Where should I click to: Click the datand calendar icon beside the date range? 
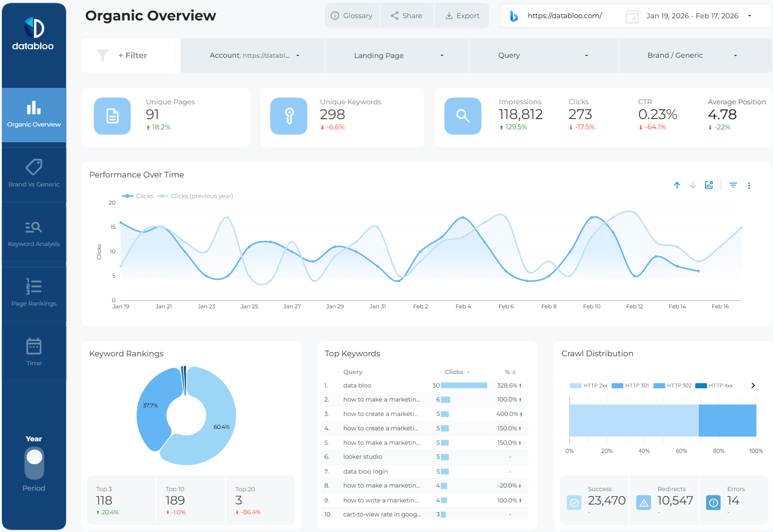click(x=632, y=15)
